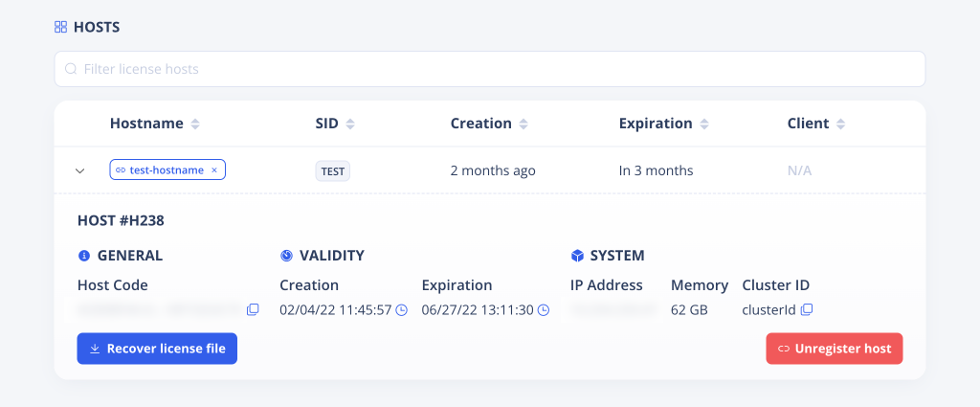980x407 pixels.
Task: Sort hosts by SID column
Action: 349,124
